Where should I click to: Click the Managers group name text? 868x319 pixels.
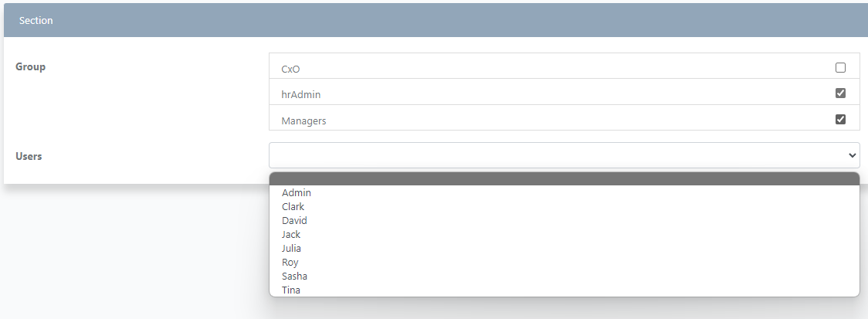(303, 121)
